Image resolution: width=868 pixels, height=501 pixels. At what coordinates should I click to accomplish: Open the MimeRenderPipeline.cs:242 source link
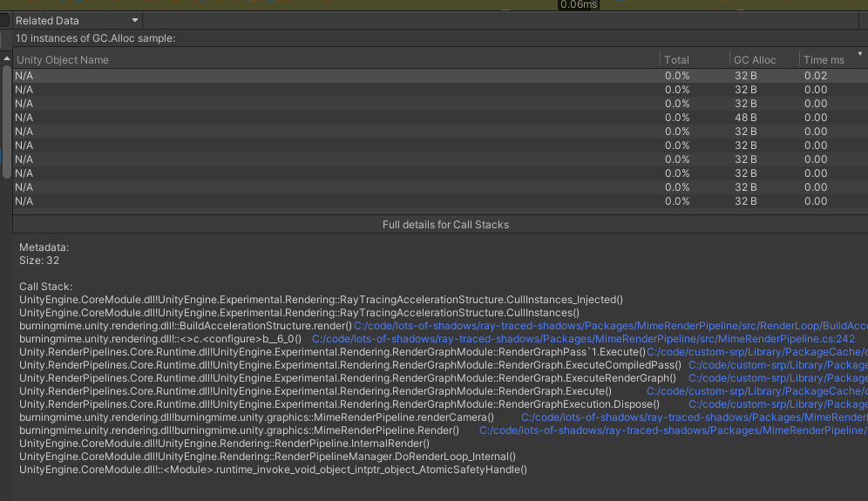pyautogui.click(x=582, y=339)
